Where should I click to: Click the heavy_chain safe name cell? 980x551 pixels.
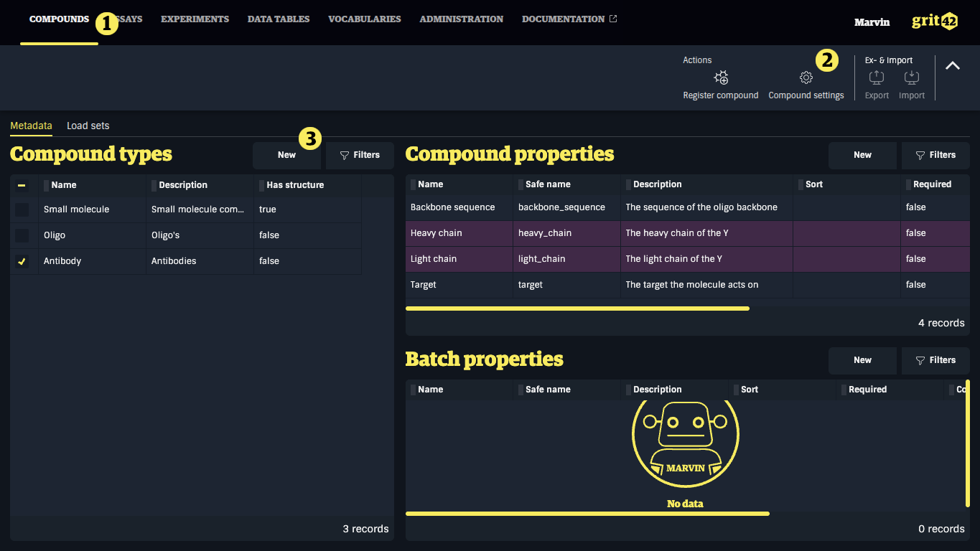(x=566, y=233)
